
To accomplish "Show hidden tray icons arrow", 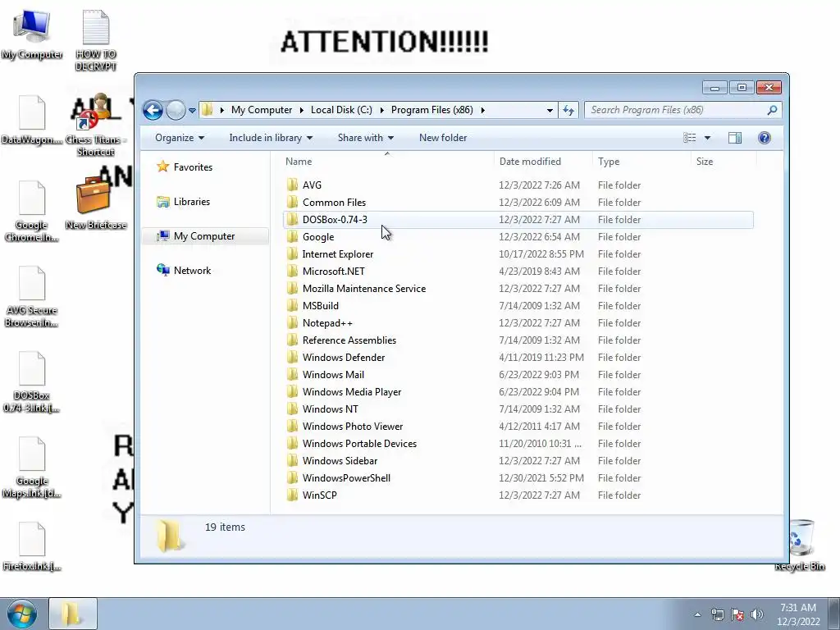I will click(x=697, y=614).
